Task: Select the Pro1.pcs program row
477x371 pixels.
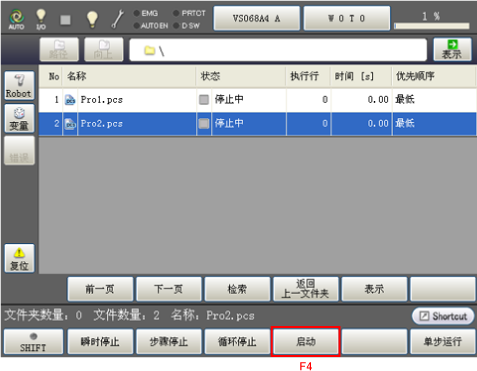Action: (257, 100)
